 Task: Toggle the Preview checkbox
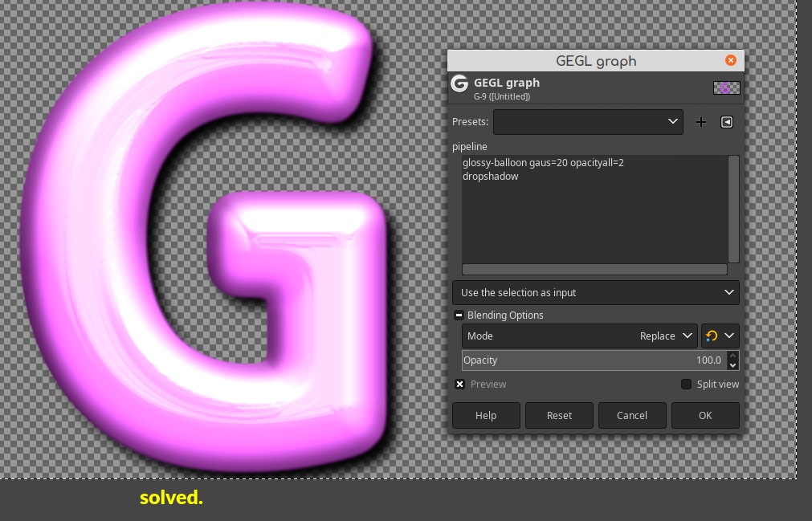point(460,384)
